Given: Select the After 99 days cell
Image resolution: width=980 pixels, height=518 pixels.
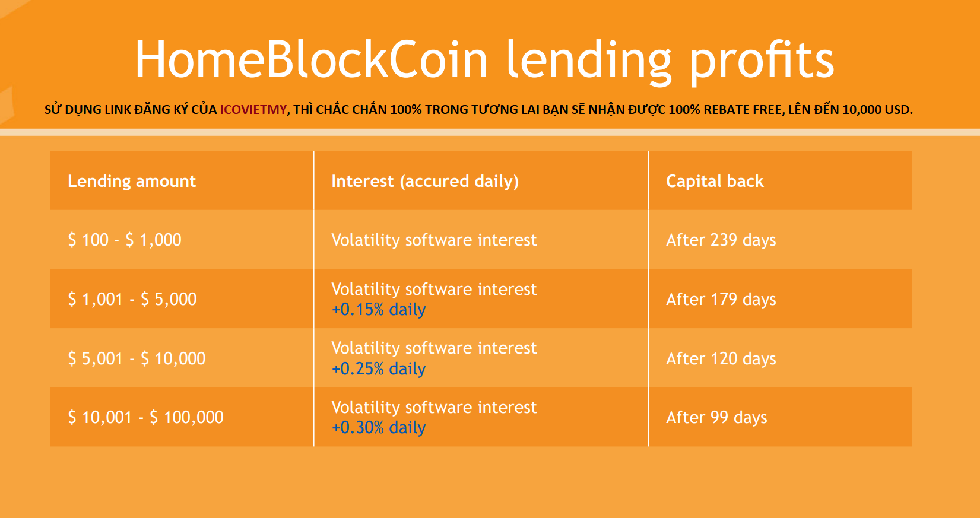Looking at the screenshot, I should point(716,417).
